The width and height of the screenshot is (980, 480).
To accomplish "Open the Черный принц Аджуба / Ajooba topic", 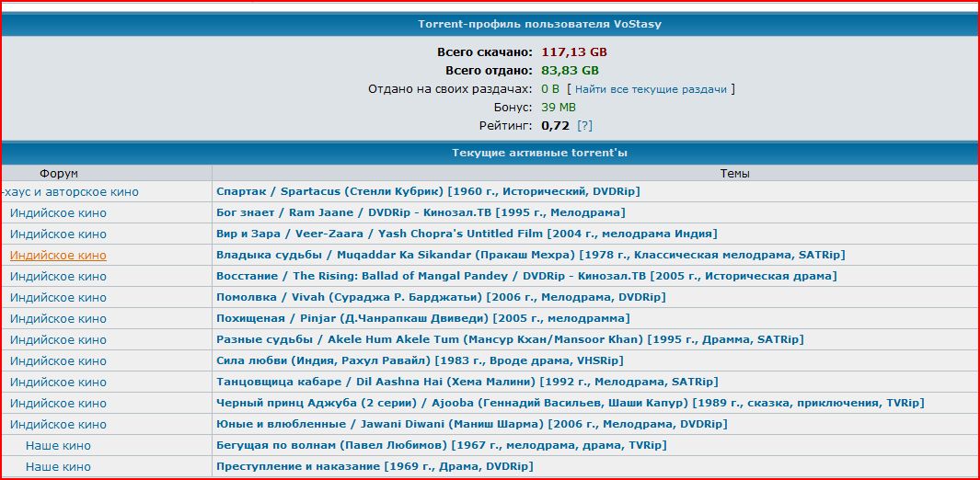I will pyautogui.click(x=570, y=404).
